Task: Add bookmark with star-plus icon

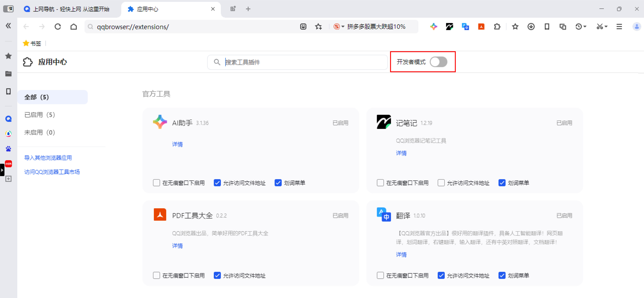Action: [x=318, y=27]
